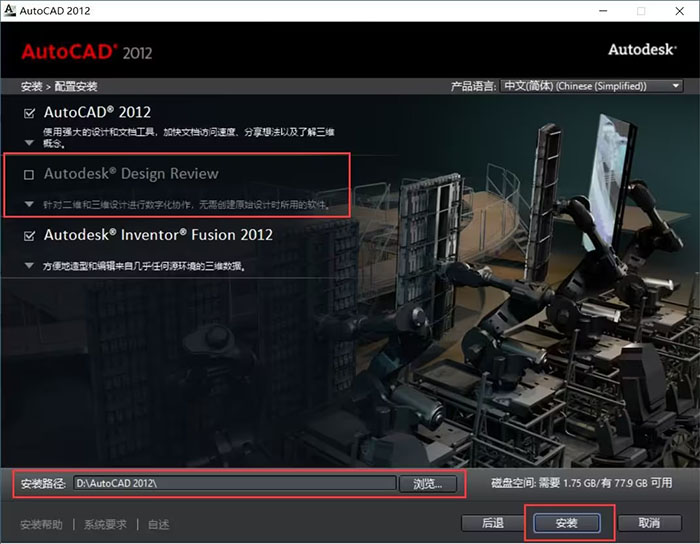The image size is (700, 544).
Task: Open the 自述 readme link
Action: pyautogui.click(x=158, y=524)
